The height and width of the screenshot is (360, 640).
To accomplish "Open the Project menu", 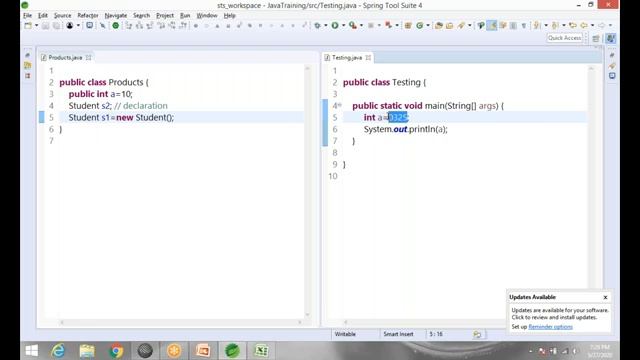I will pos(165,16).
